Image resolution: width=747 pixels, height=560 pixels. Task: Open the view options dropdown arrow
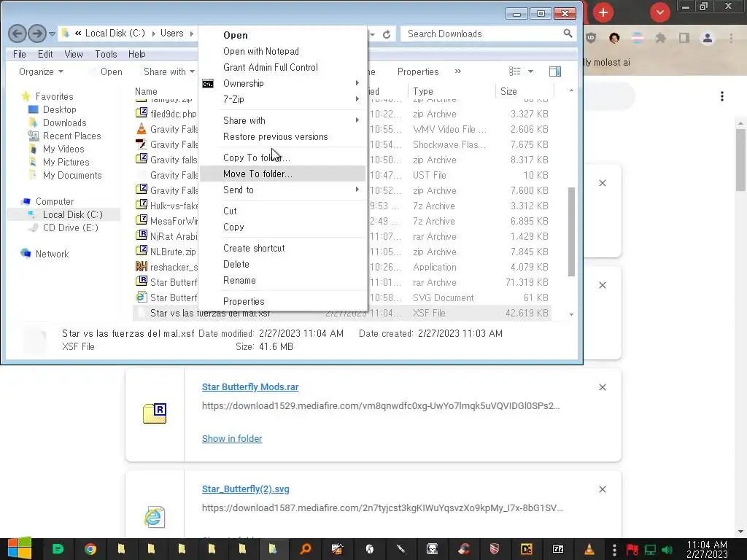click(x=530, y=71)
